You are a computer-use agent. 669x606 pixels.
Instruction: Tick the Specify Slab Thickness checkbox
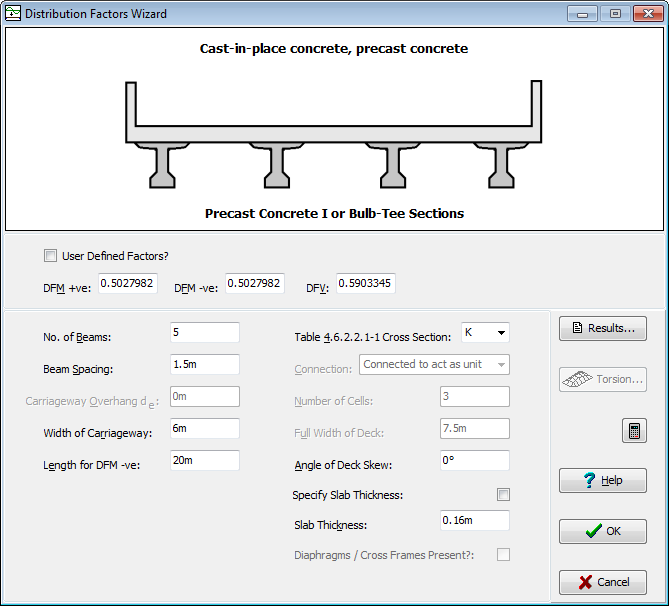pyautogui.click(x=503, y=495)
